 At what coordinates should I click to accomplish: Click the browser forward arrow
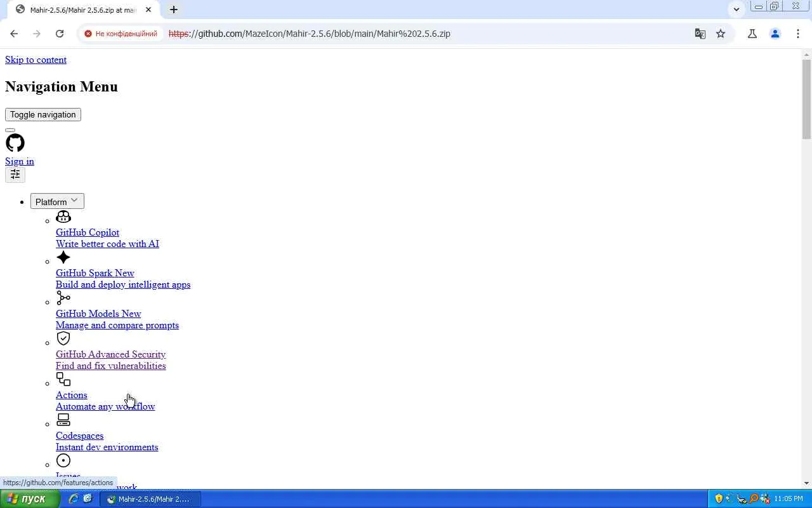pyautogui.click(x=37, y=34)
